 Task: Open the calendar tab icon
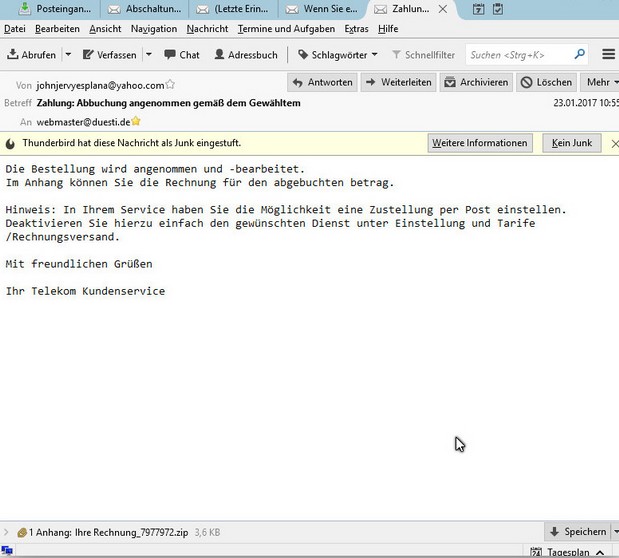(478, 9)
